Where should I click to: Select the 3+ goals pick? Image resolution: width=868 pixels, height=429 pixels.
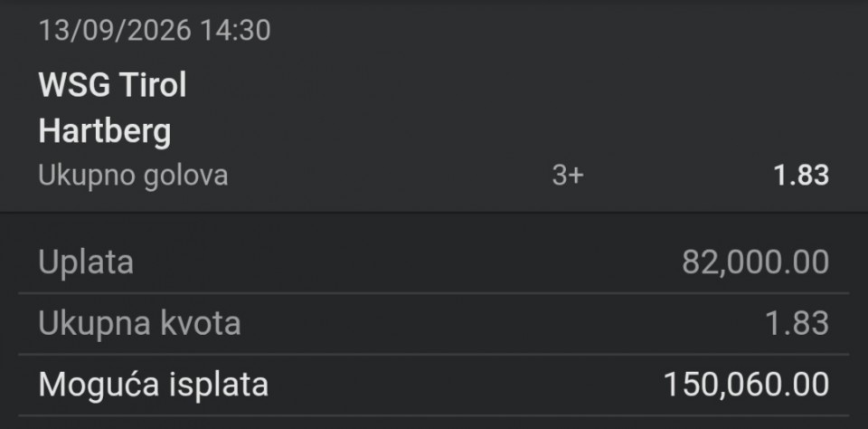(x=568, y=176)
